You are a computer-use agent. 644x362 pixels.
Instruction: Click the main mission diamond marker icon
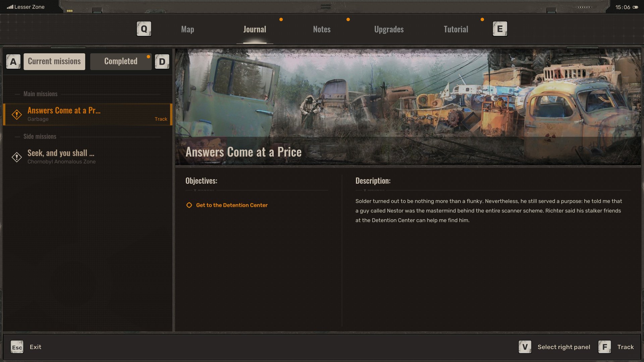pyautogui.click(x=17, y=115)
